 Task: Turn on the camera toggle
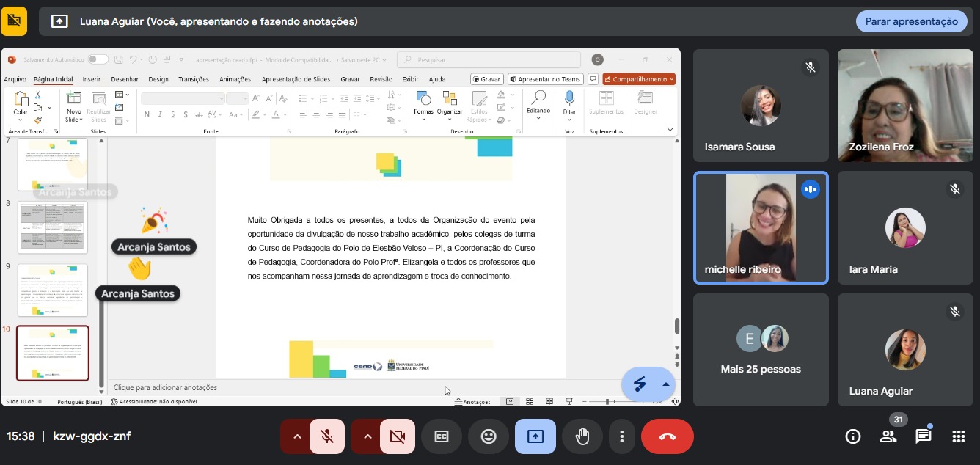click(398, 436)
